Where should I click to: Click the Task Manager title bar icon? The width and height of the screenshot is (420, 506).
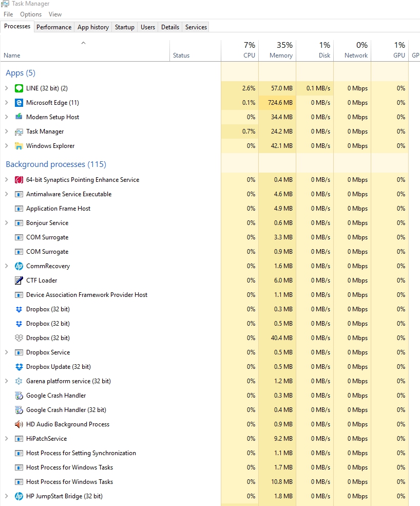[5, 4]
